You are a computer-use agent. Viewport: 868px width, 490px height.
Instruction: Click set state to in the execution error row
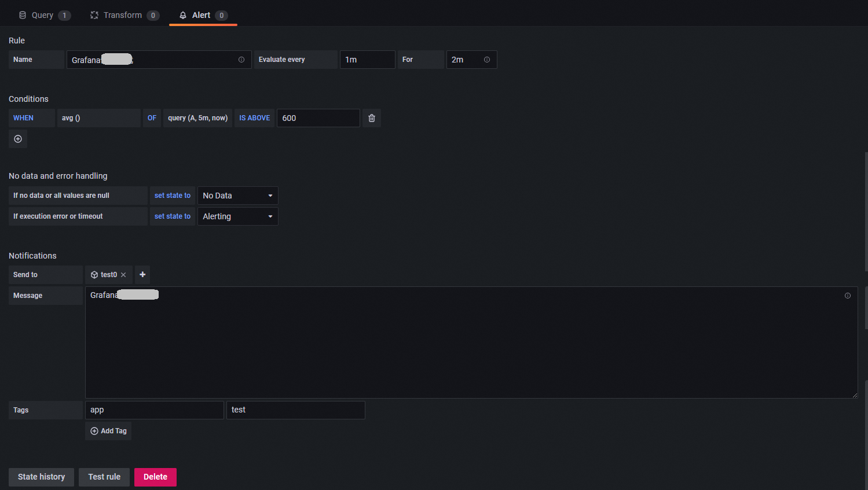pyautogui.click(x=172, y=216)
